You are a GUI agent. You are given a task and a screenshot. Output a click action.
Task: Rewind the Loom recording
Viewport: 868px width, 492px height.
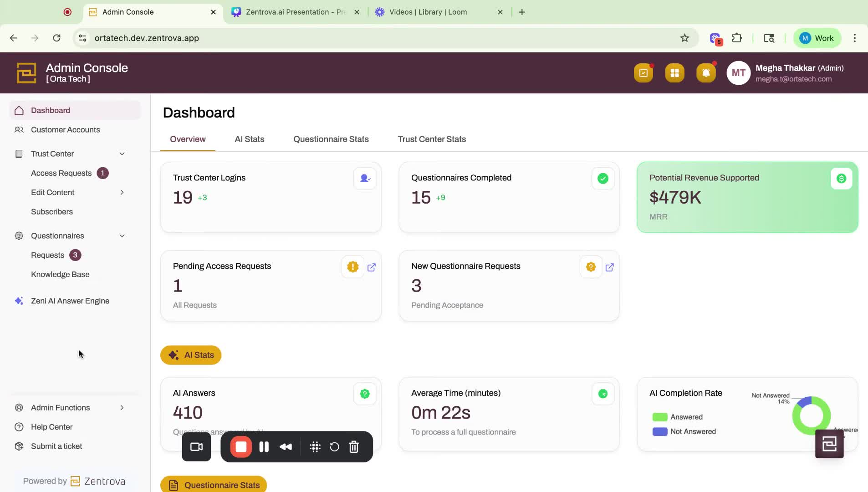pos(286,447)
